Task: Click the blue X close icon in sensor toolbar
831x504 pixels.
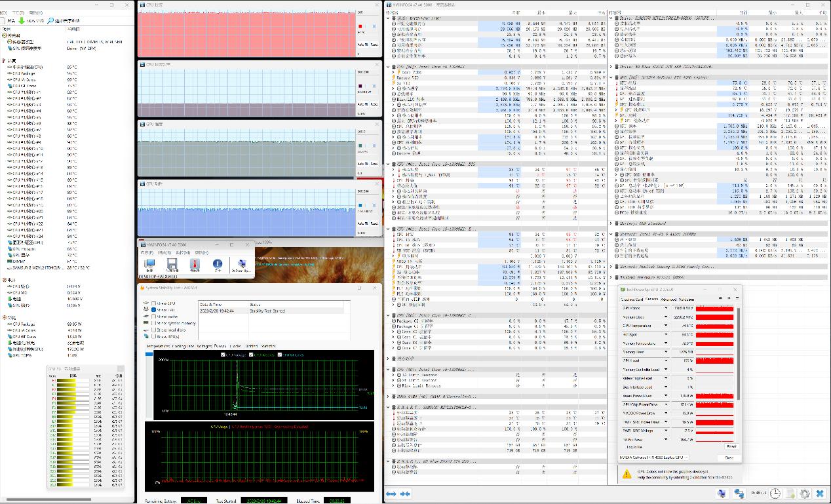Action: tap(819, 494)
